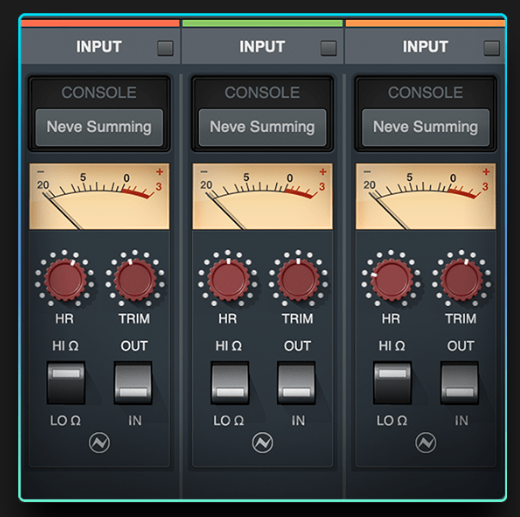This screenshot has width=520, height=517.
Task: Click the TRIM knob on the red channel
Action: click(135, 280)
